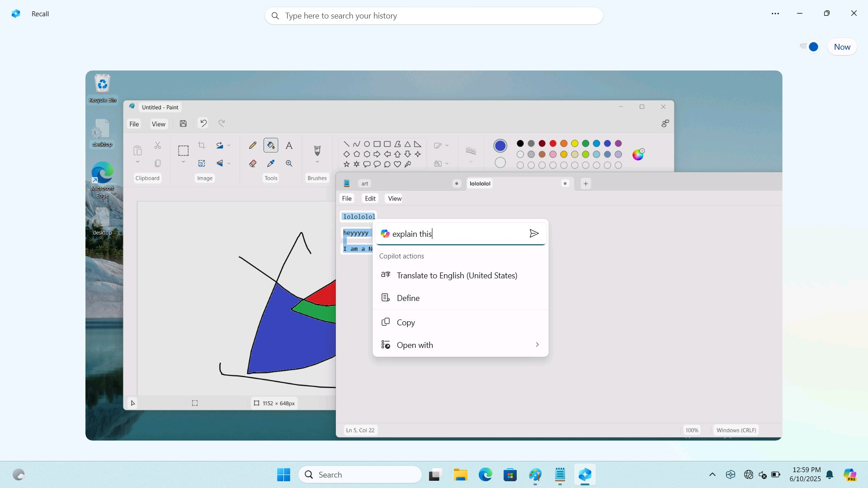Viewport: 868px width, 488px height.
Task: Open the edit colors wheel
Action: (638, 155)
